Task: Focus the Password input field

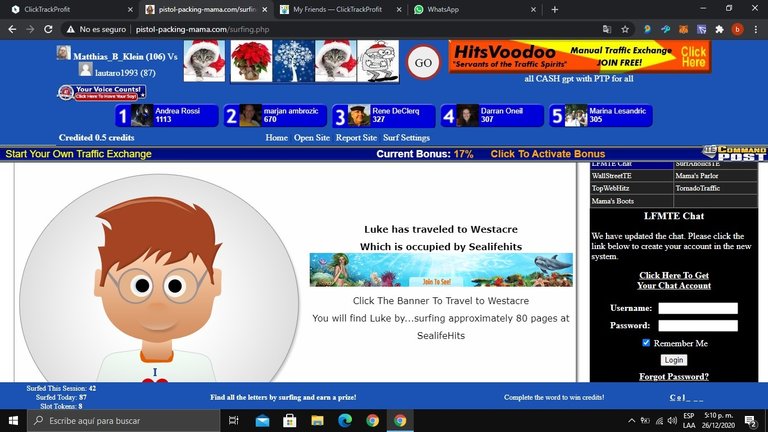Action: click(x=698, y=325)
